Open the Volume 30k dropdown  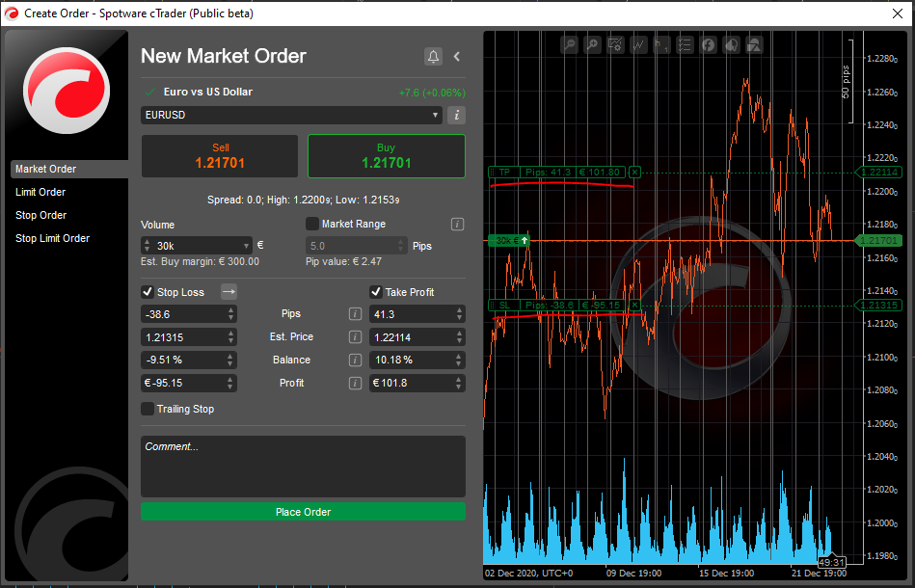246,246
